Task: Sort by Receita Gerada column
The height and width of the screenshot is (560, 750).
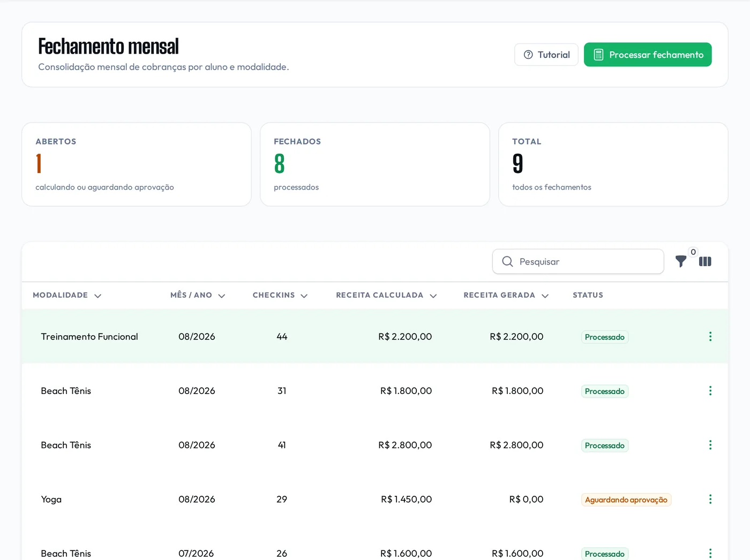Action: coord(506,295)
